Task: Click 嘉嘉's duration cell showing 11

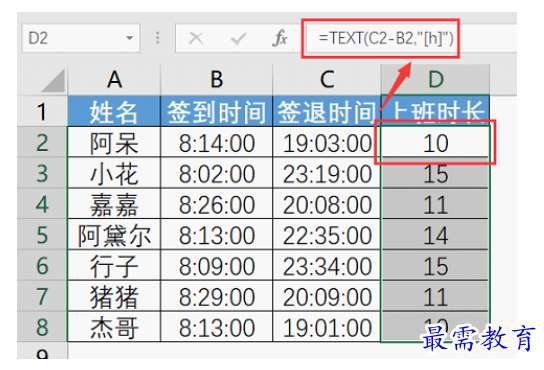Action: coord(435,204)
